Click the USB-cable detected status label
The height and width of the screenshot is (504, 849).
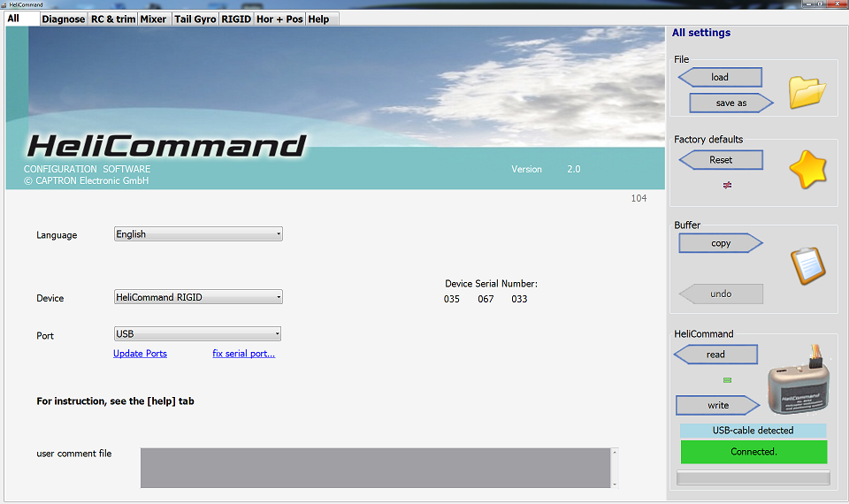tap(753, 431)
